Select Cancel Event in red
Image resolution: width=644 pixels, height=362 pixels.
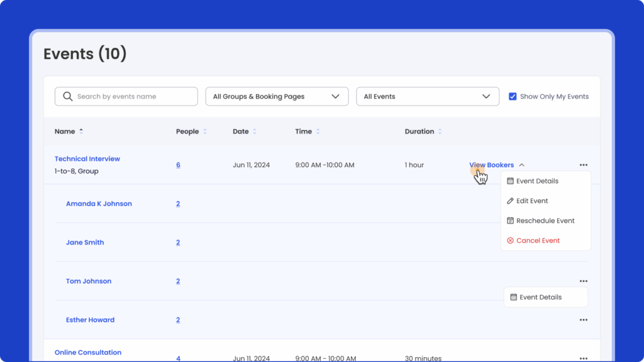point(538,241)
